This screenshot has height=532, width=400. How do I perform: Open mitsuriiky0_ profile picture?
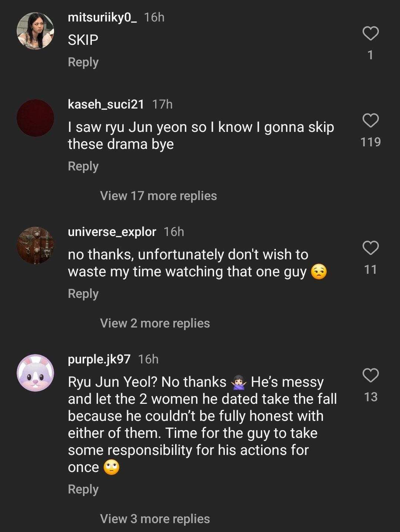pos(36,31)
